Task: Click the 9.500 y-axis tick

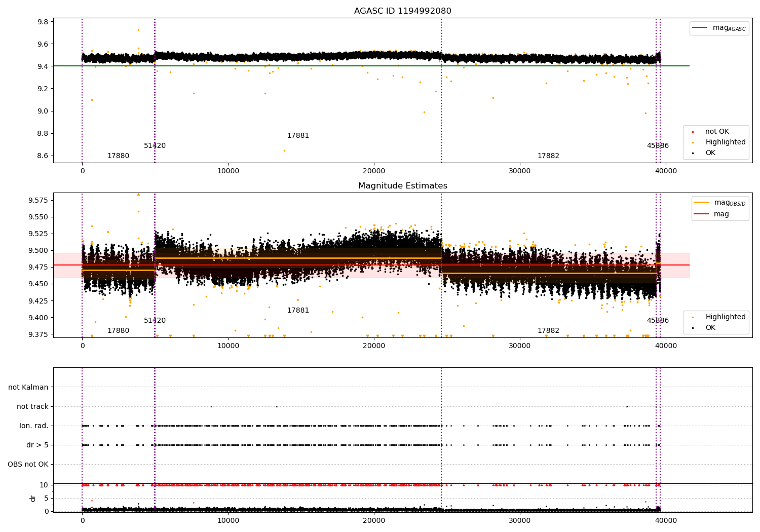Action: click(x=39, y=250)
